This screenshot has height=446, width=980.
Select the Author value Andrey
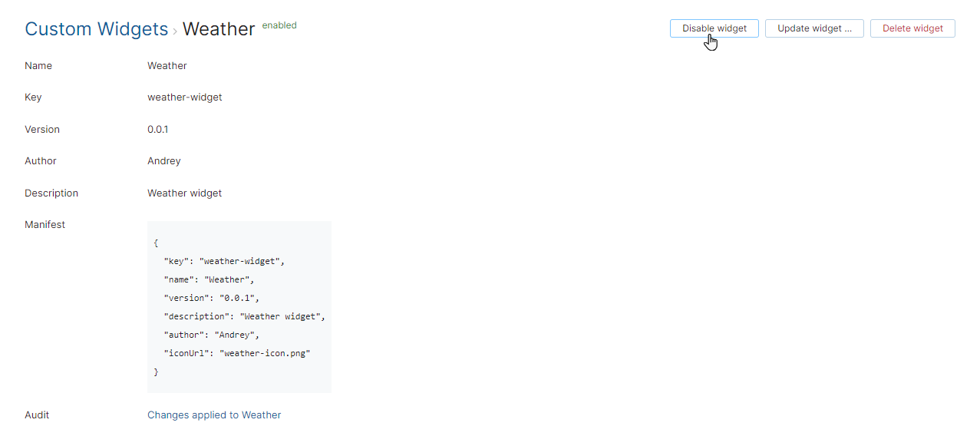pyautogui.click(x=164, y=161)
